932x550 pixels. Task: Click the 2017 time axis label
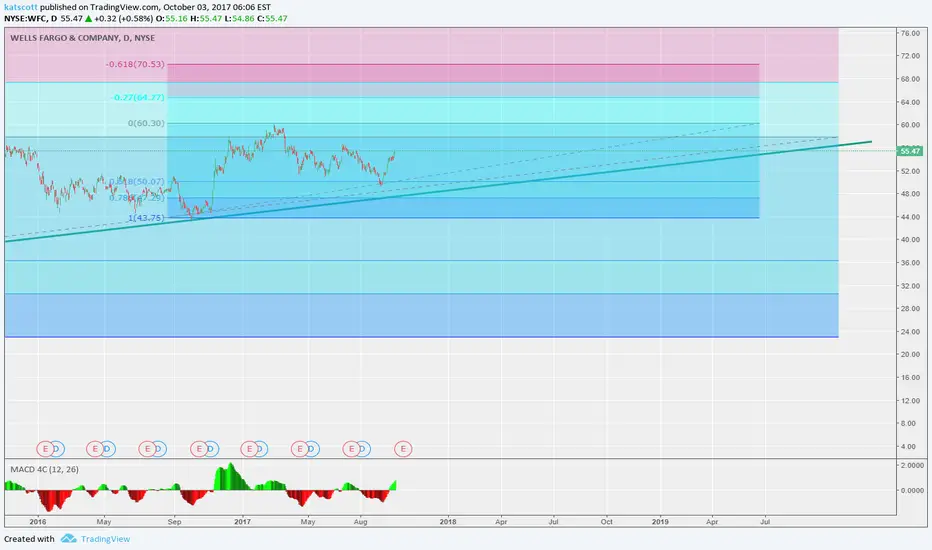[243, 521]
